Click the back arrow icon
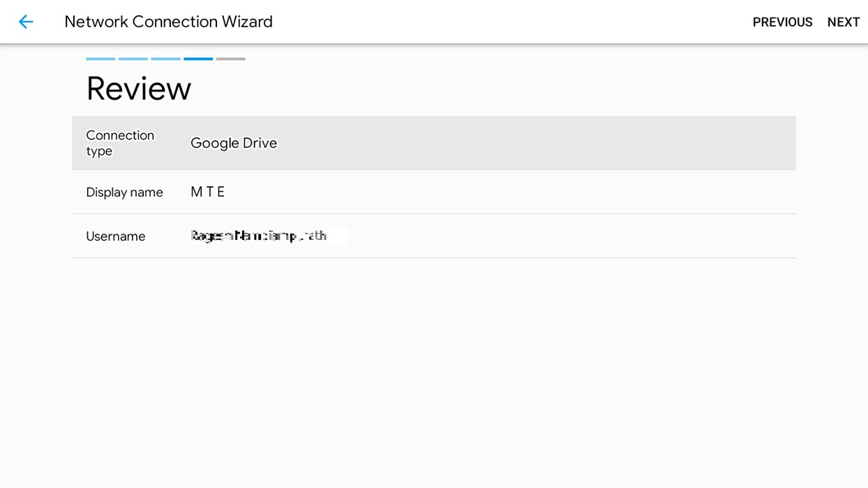This screenshot has height=488, width=868. [x=26, y=22]
